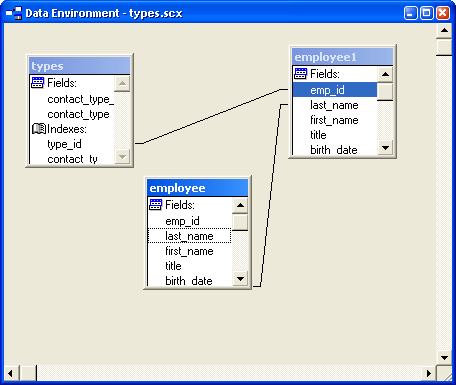456x385 pixels.
Task: Select the relation line from employee to employee1
Action: 270,195
